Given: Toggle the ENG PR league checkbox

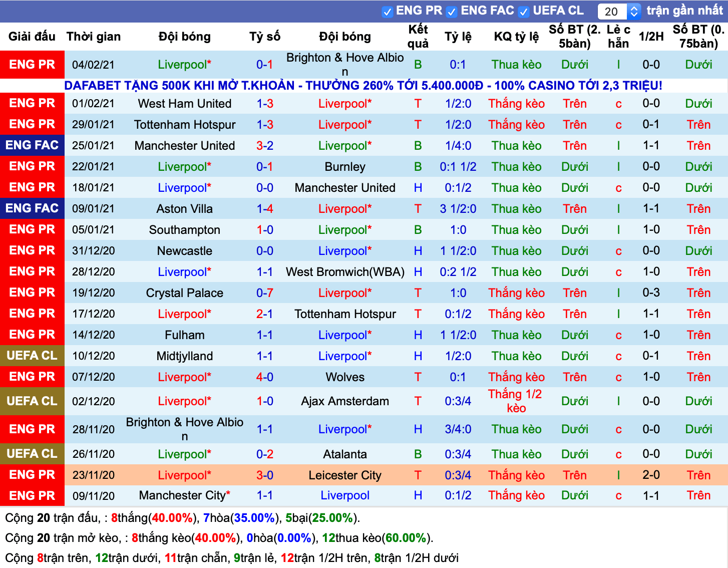Looking at the screenshot, I should (x=387, y=12).
